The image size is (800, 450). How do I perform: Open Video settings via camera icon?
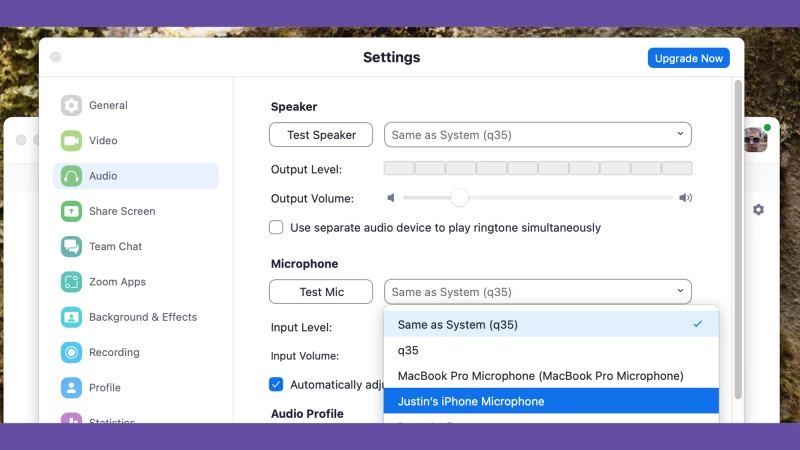pos(71,141)
